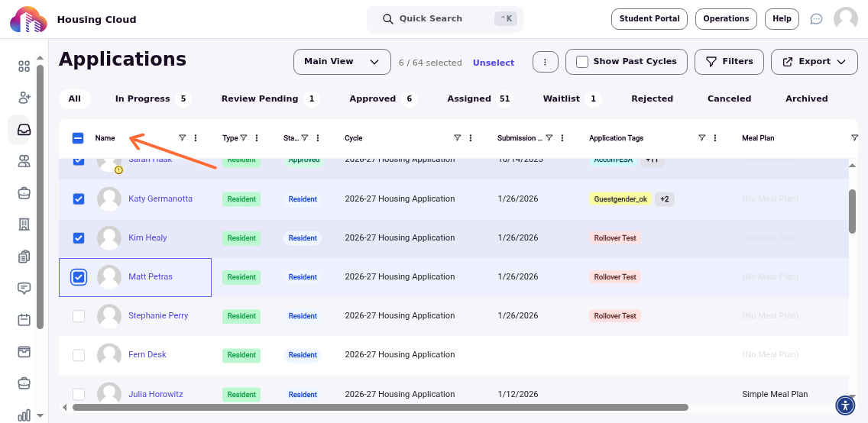868x423 pixels.
Task: Open the accessibility widget icon
Action: (x=845, y=405)
